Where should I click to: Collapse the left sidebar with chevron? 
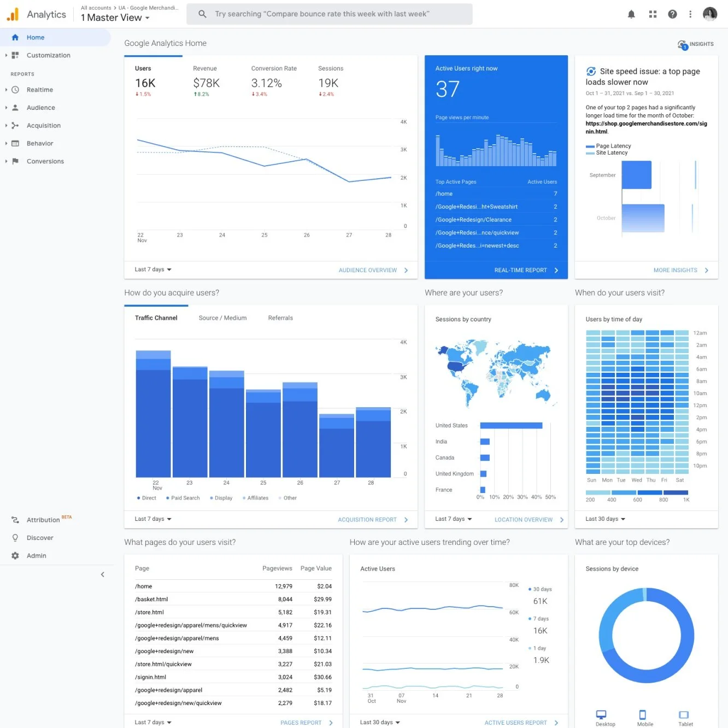(x=102, y=574)
